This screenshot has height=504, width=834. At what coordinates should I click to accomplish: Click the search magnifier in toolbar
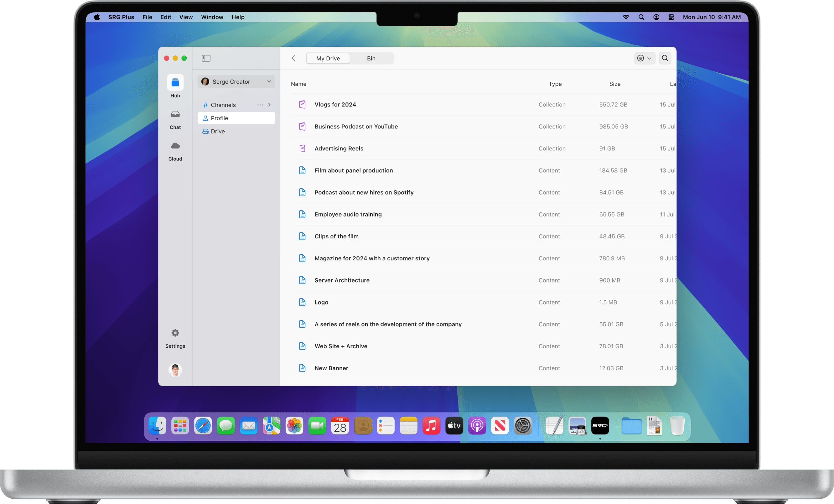point(665,58)
